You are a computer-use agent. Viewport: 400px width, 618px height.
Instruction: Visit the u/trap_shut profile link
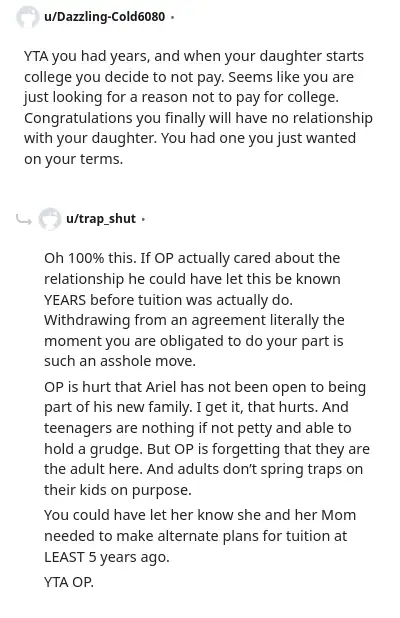click(x=101, y=218)
